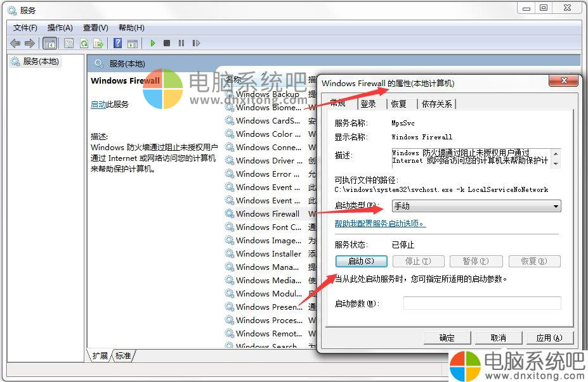Click the description box's scroll up arrow
The height and width of the screenshot is (382, 588).
556,153
